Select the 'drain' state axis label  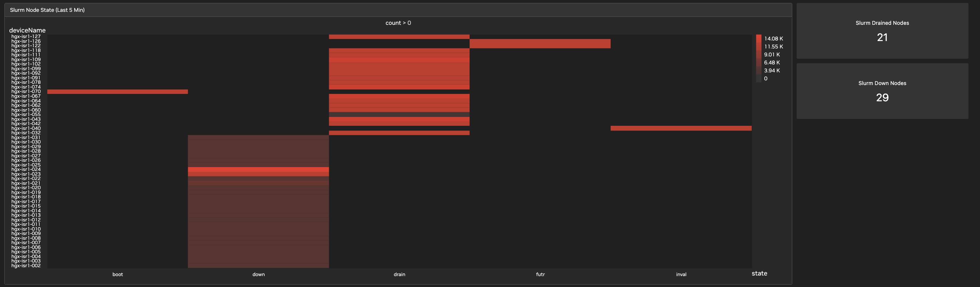click(400, 274)
